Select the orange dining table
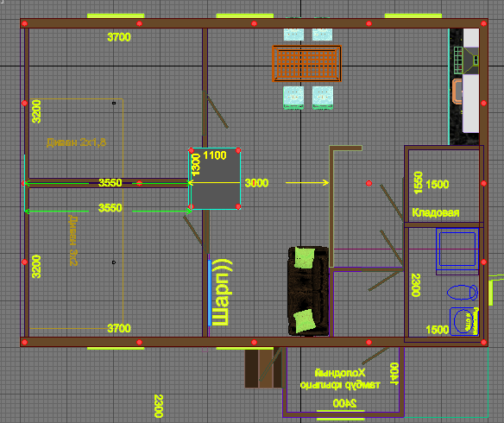The height and width of the screenshot is (423, 504). 306,64
